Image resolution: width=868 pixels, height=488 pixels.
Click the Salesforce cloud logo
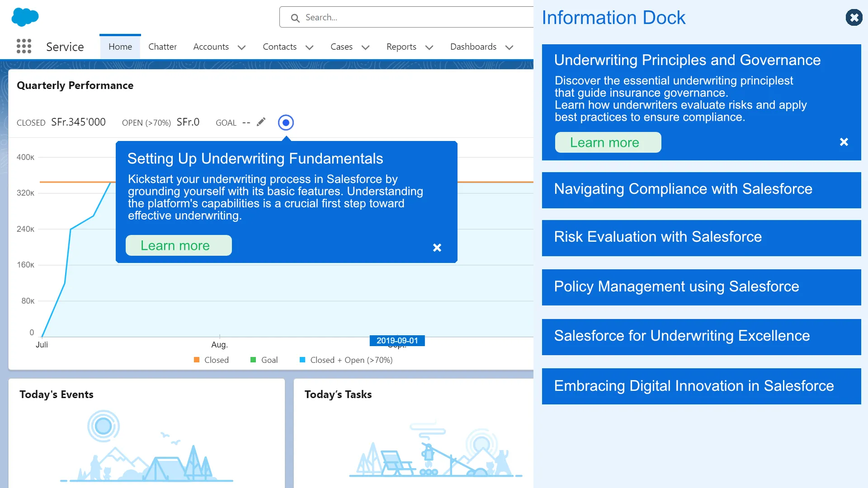point(25,17)
